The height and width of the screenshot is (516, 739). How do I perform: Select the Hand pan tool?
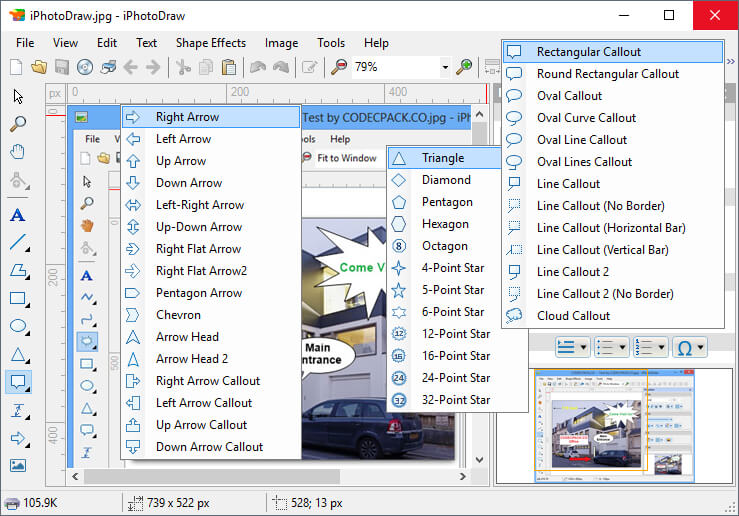pyautogui.click(x=18, y=152)
